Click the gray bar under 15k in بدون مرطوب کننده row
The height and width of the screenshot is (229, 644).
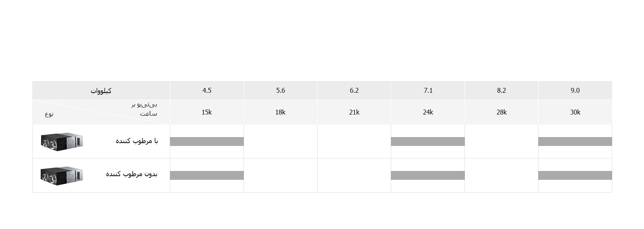tap(207, 175)
